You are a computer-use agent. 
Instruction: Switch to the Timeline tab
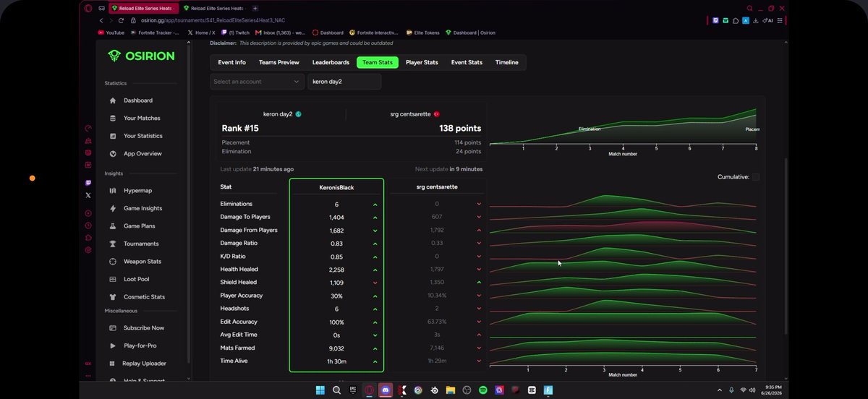pos(507,63)
